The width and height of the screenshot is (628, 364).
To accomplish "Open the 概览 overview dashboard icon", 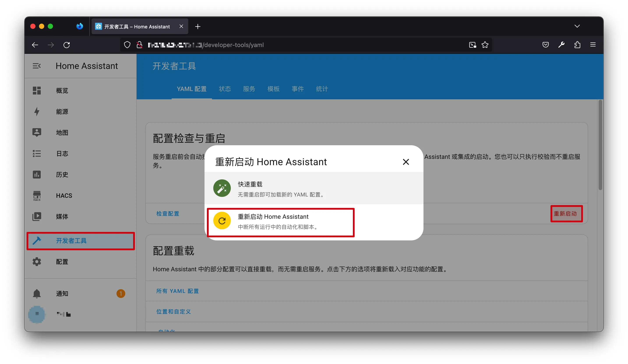I will point(37,90).
